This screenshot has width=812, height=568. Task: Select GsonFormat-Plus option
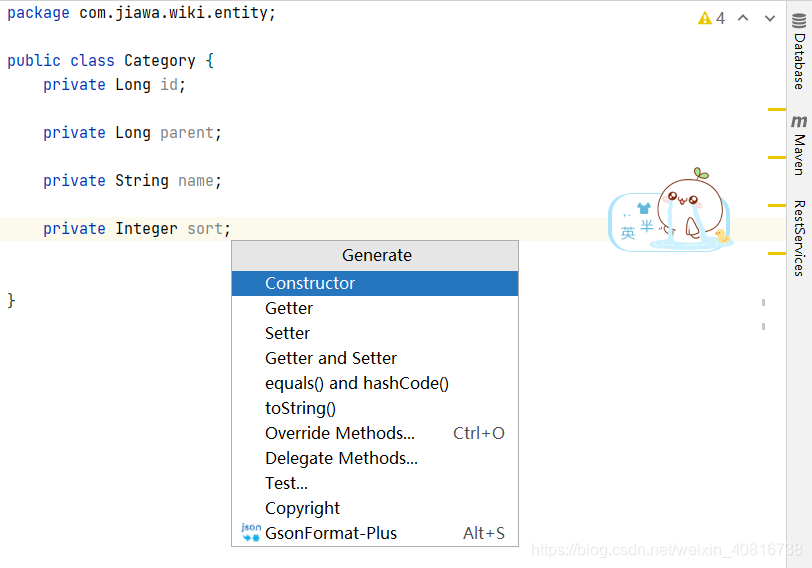point(375,533)
